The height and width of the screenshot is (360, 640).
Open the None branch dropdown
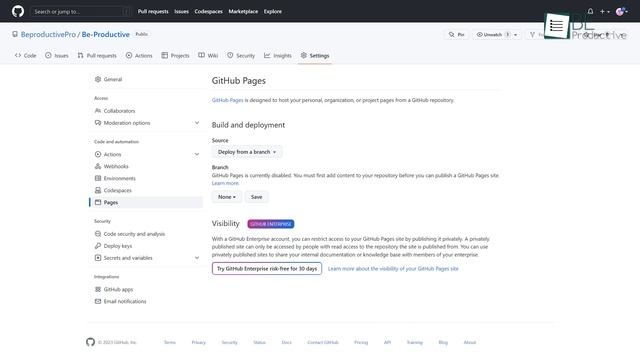[227, 197]
